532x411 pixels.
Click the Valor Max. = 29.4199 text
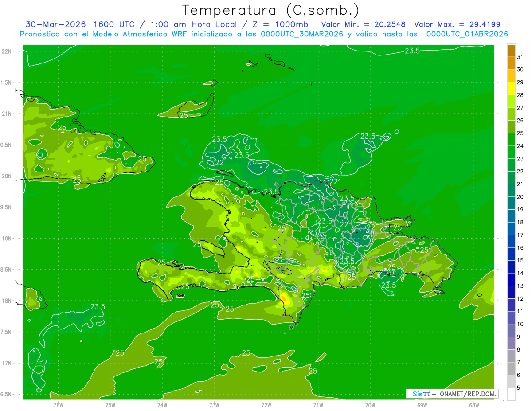tap(457, 24)
